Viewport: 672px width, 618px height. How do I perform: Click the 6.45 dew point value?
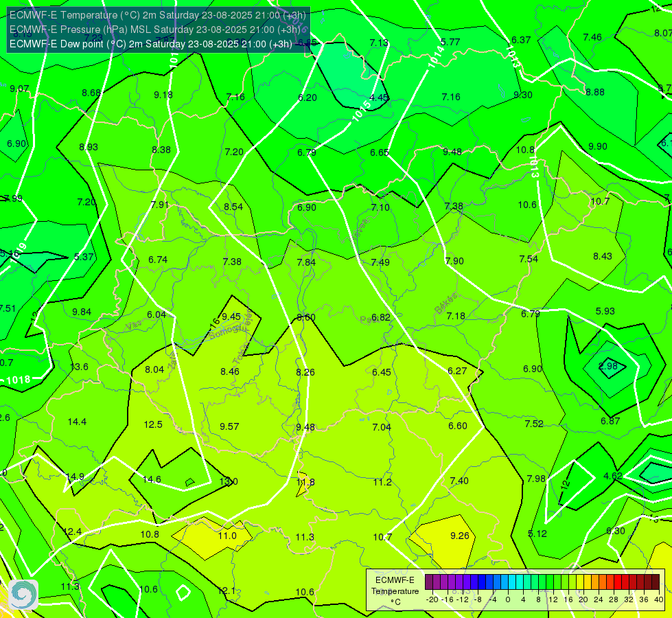coord(382,372)
